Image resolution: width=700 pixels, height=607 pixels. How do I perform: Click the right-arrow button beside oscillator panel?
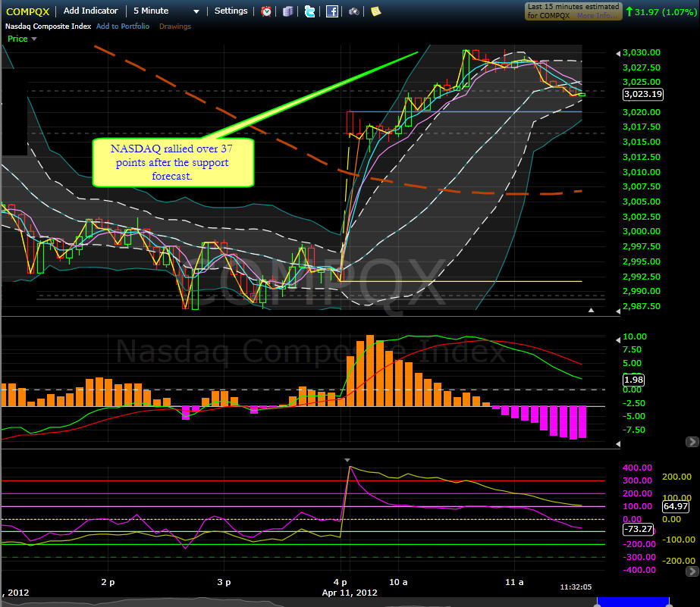(x=692, y=571)
